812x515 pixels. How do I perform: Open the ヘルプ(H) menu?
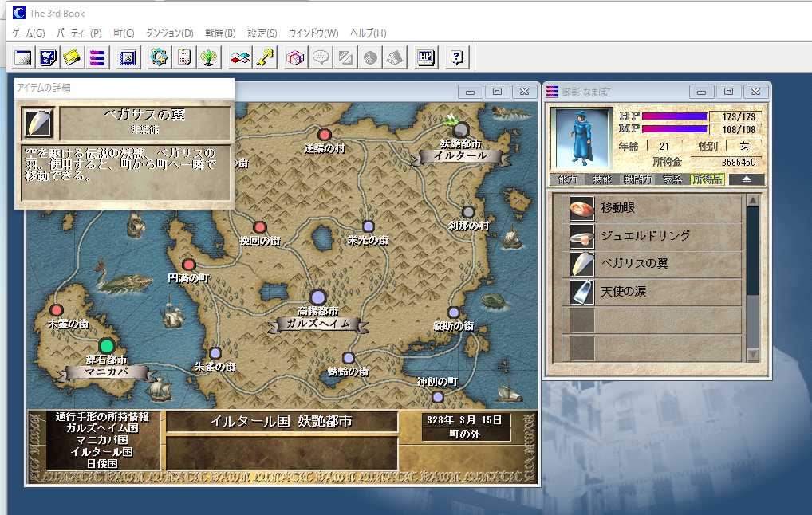click(x=369, y=33)
